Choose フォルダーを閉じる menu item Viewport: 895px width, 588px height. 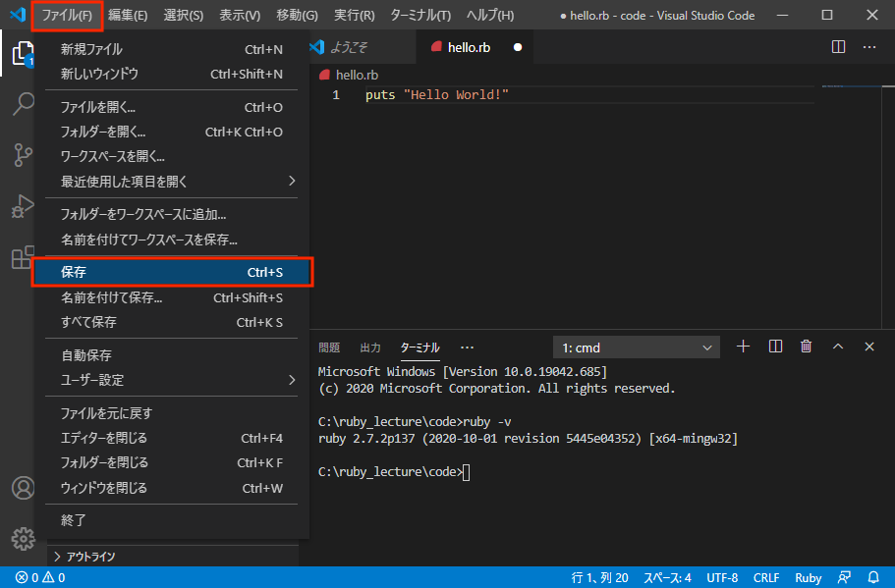[171, 462]
